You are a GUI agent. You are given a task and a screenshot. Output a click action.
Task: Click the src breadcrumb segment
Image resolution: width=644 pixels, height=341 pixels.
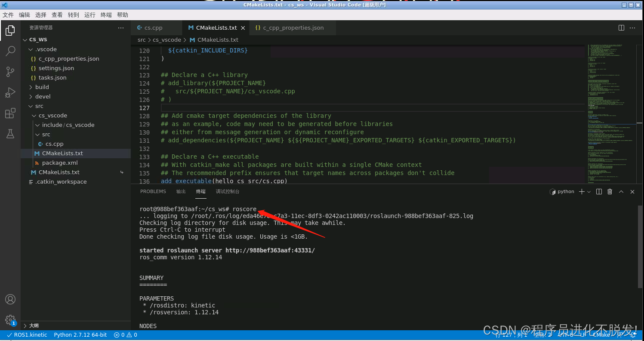click(x=142, y=40)
